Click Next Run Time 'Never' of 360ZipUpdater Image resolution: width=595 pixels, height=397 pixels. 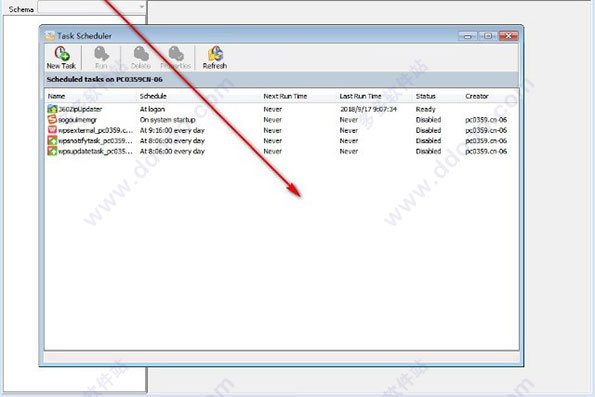(x=272, y=109)
